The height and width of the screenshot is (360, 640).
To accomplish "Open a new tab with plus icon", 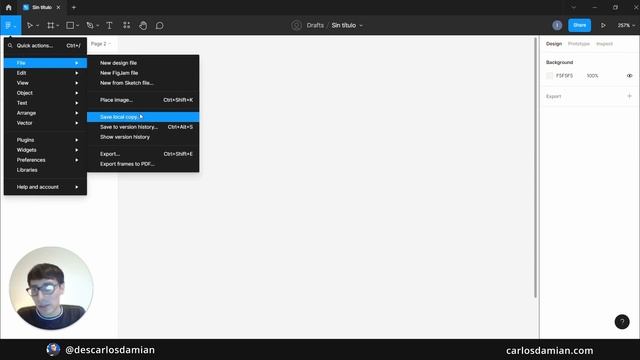I will [x=74, y=7].
